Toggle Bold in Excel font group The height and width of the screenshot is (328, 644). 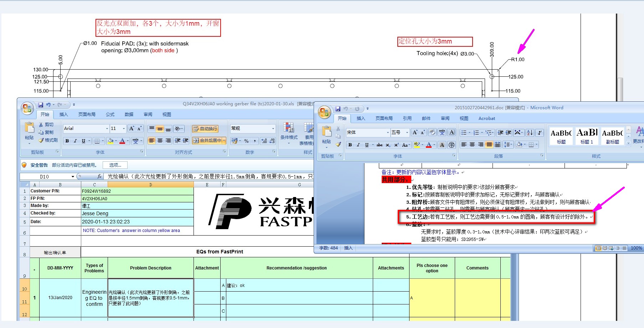[x=67, y=141]
